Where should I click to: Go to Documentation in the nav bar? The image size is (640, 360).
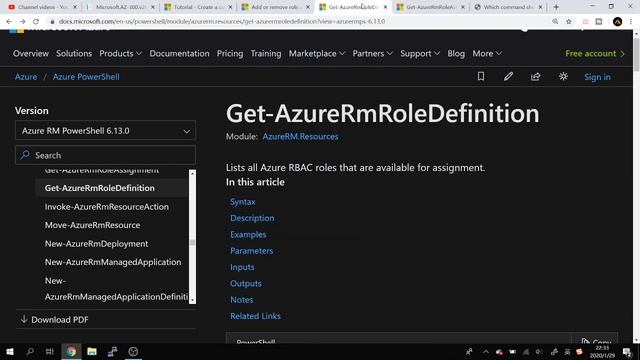pos(179,53)
